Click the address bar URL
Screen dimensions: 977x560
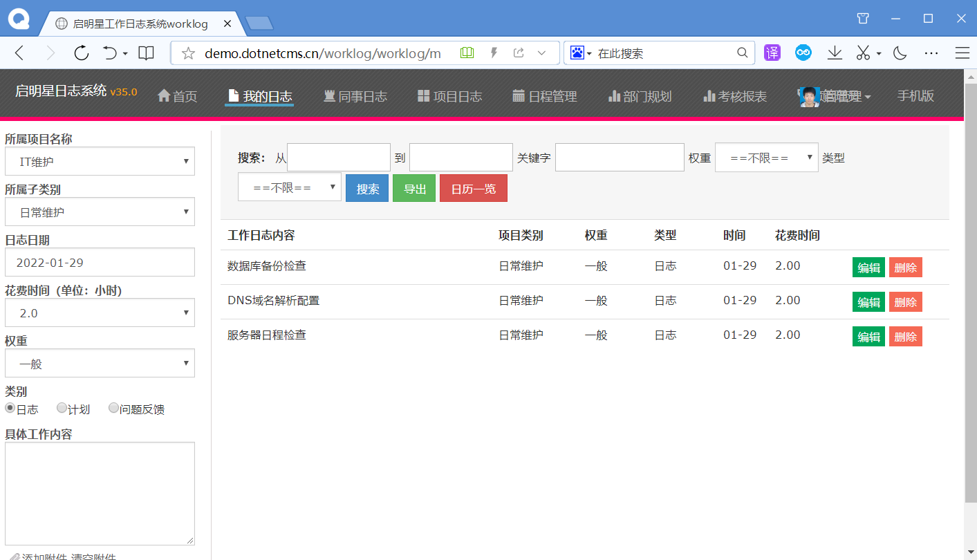(323, 53)
